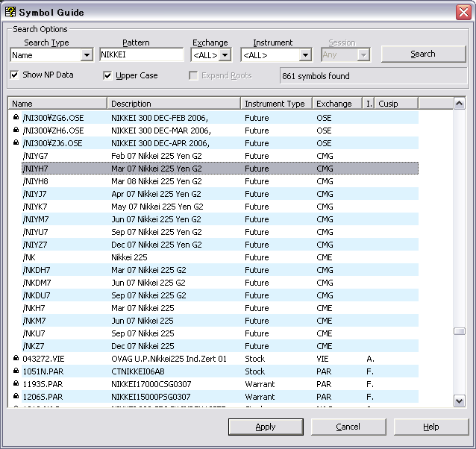476x449 pixels.
Task: Select the /NKZ7 row
Action: pyautogui.click(x=220, y=346)
